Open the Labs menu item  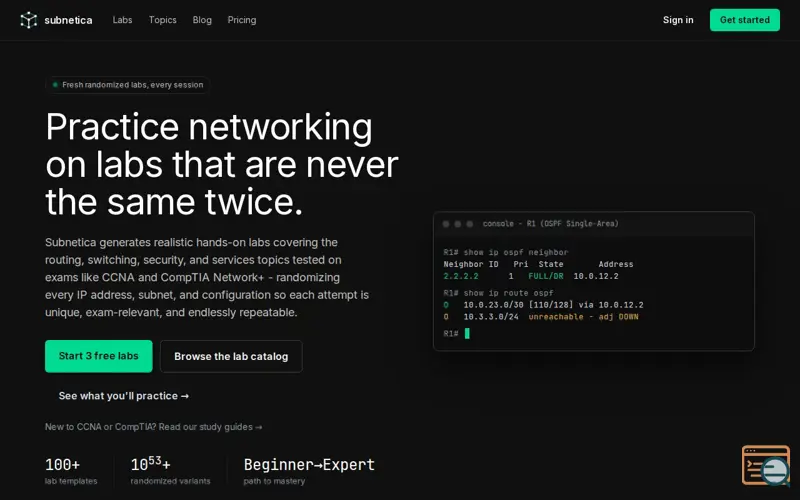pos(122,20)
